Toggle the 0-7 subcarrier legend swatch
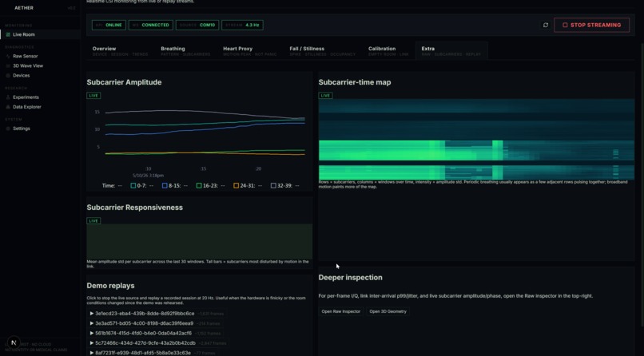Viewport: 644px width, 356px height. (x=133, y=186)
